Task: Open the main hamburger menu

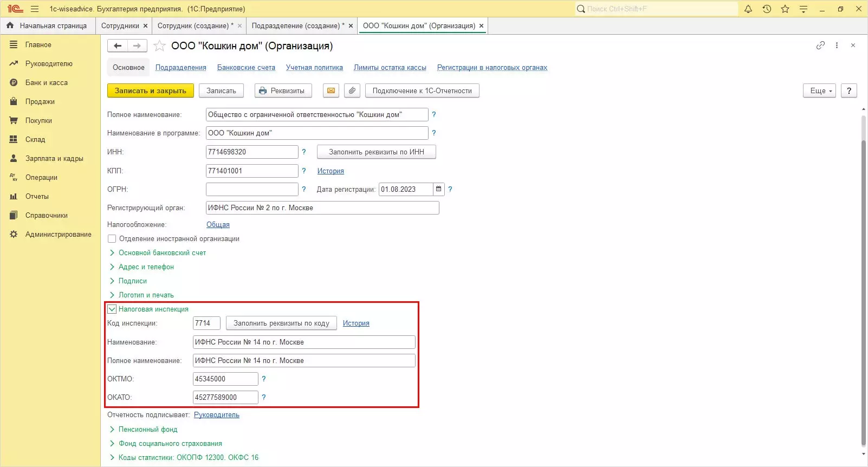Action: [x=35, y=9]
